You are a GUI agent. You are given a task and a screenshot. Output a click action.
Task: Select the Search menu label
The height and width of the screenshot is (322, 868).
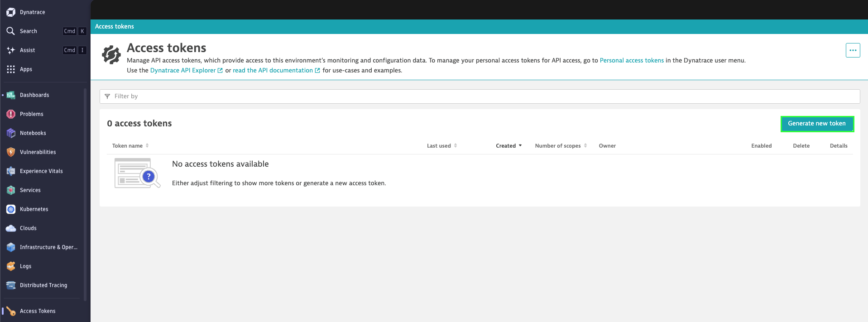(29, 31)
